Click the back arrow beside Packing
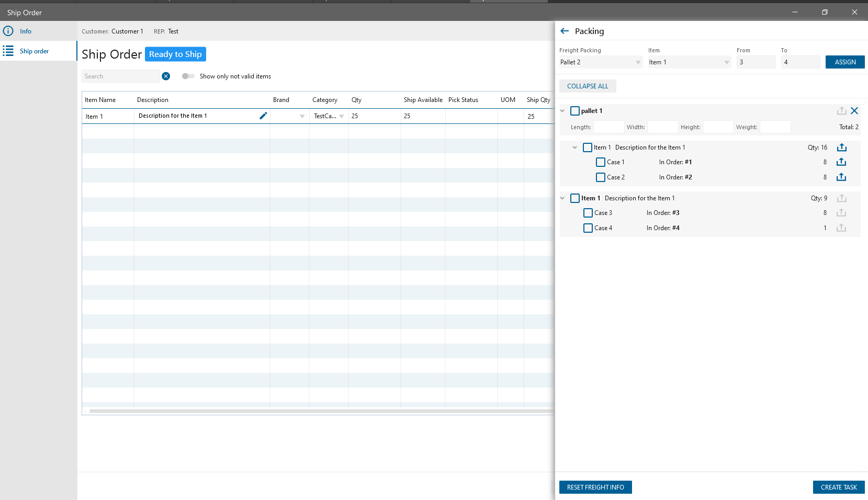The height and width of the screenshot is (500, 868). tap(565, 31)
